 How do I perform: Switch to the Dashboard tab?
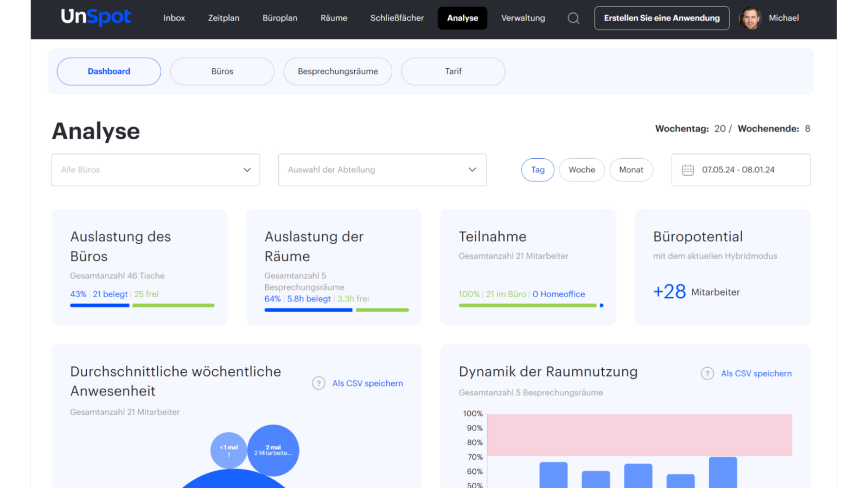tap(109, 72)
